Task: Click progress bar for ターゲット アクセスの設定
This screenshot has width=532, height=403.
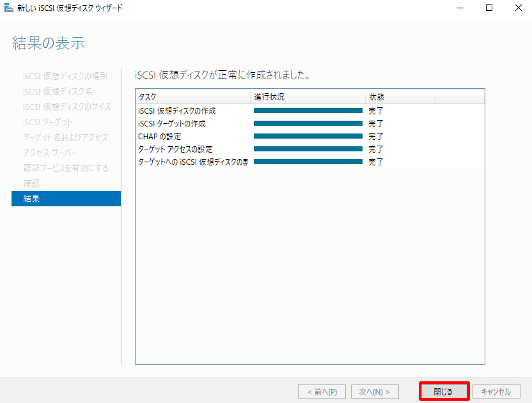Action: coord(308,149)
